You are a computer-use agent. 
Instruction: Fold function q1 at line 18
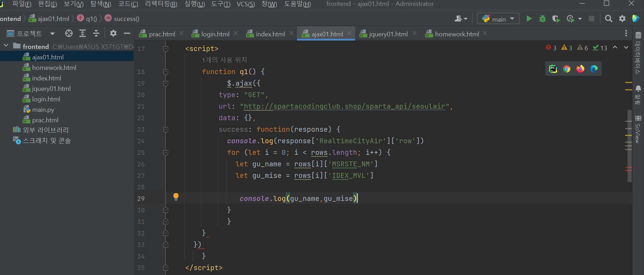[x=166, y=72]
